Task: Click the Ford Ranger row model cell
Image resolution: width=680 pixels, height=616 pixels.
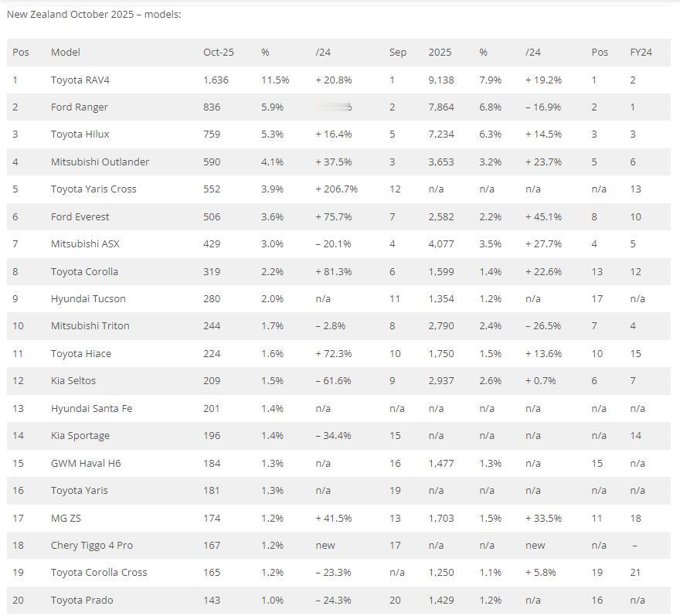Action: (79, 107)
